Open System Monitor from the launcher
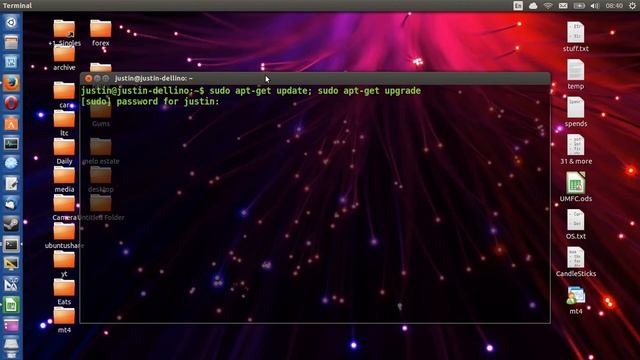Viewport: 640px width, 360px height. 11,143
